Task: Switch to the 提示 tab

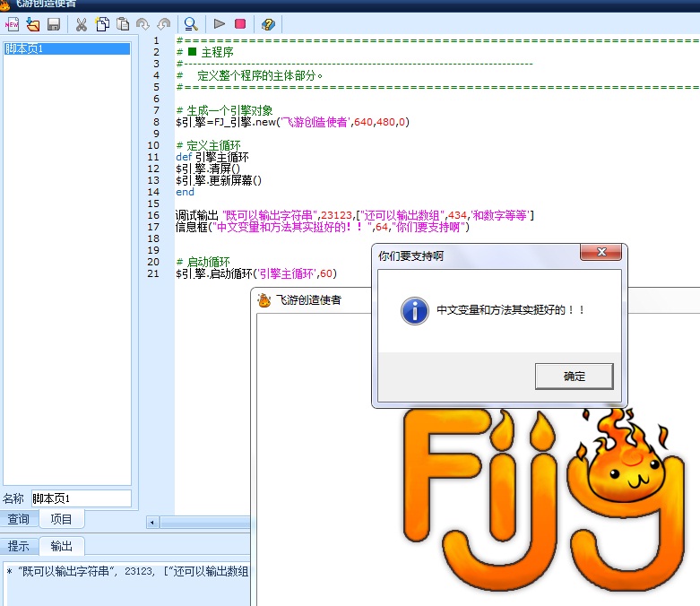Action: coord(19,546)
